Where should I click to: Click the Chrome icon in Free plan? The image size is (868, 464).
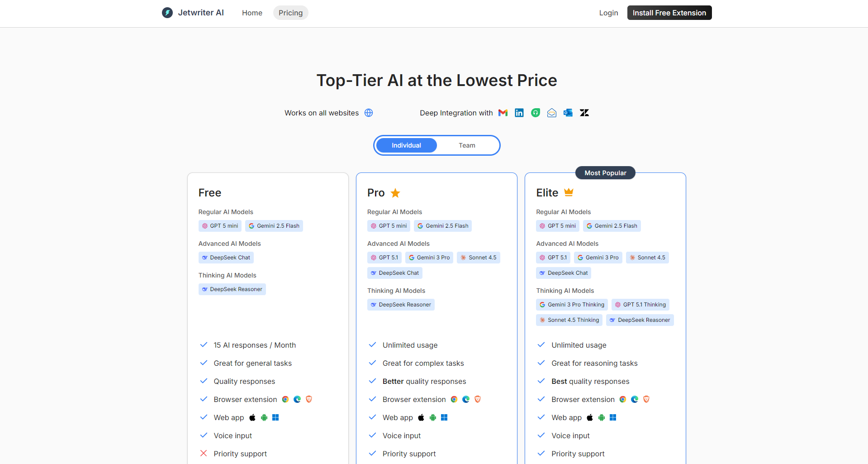pos(285,399)
